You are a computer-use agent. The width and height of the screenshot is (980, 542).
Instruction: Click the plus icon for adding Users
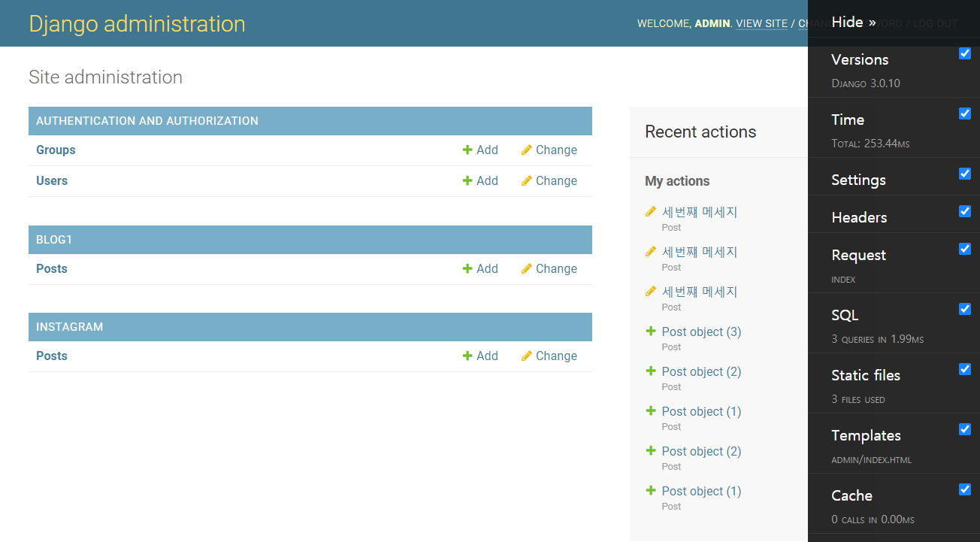tap(467, 181)
